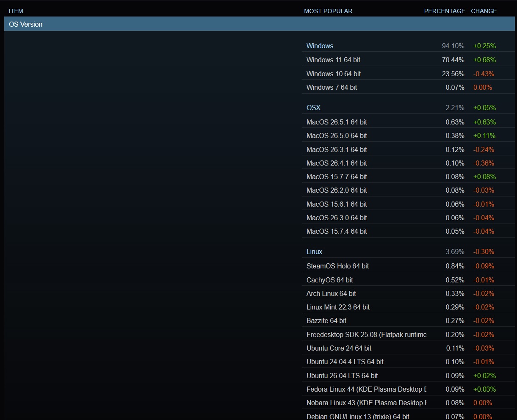The height and width of the screenshot is (420, 517).
Task: Click the +0.63% change for MacOS 26.5.1
Action: [484, 122]
